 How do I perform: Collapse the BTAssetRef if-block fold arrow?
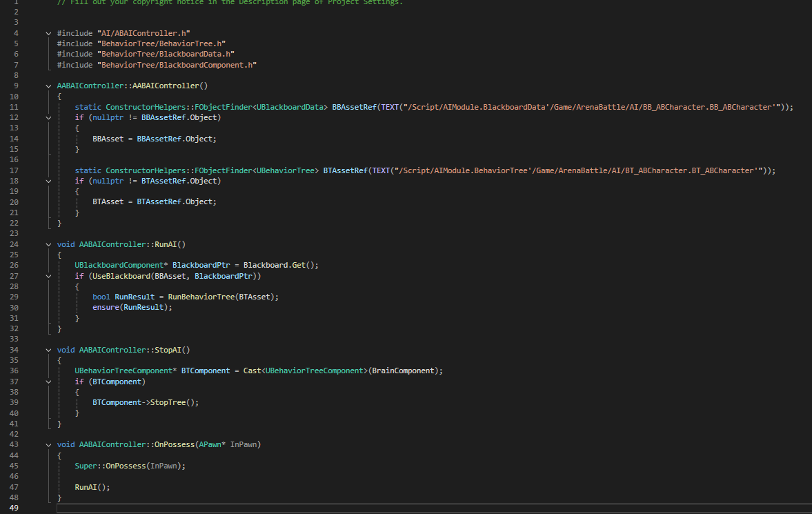pyautogui.click(x=48, y=181)
